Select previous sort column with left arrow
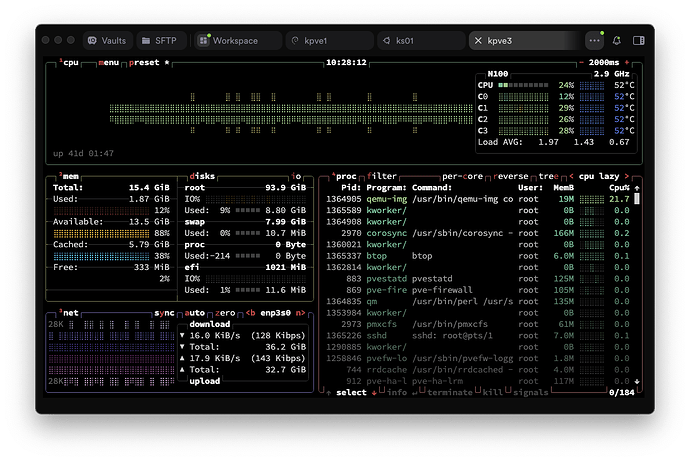The height and width of the screenshot is (460, 690). tap(571, 176)
